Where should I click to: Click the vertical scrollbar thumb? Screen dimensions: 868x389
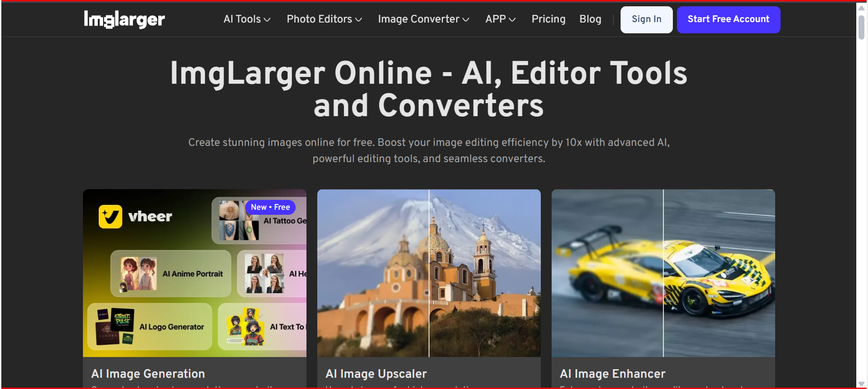tap(861, 28)
